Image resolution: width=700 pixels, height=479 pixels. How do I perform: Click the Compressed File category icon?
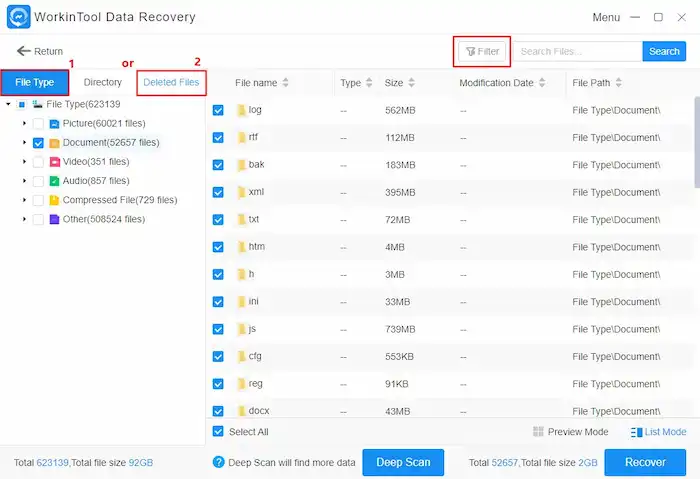tap(54, 200)
